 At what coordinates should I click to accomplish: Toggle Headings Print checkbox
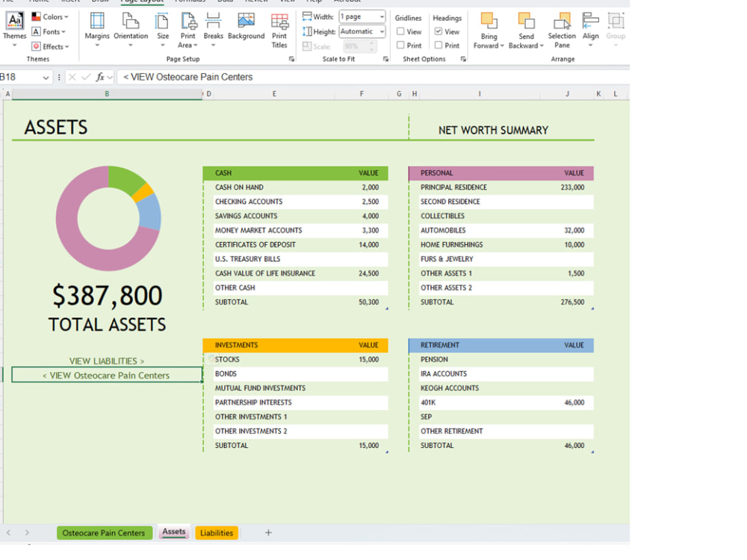(438, 46)
